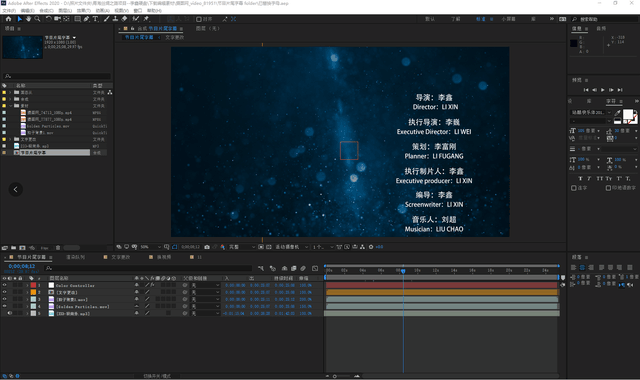This screenshot has width=640, height=380.
Task: Expand the first folder in Project panel
Action: [x=10, y=92]
